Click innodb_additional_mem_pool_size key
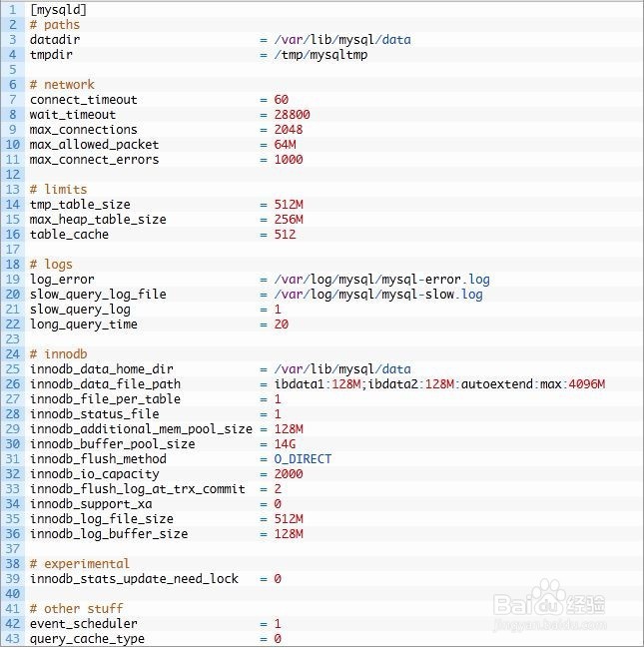The height and width of the screenshot is (648, 644). pyautogui.click(x=141, y=428)
